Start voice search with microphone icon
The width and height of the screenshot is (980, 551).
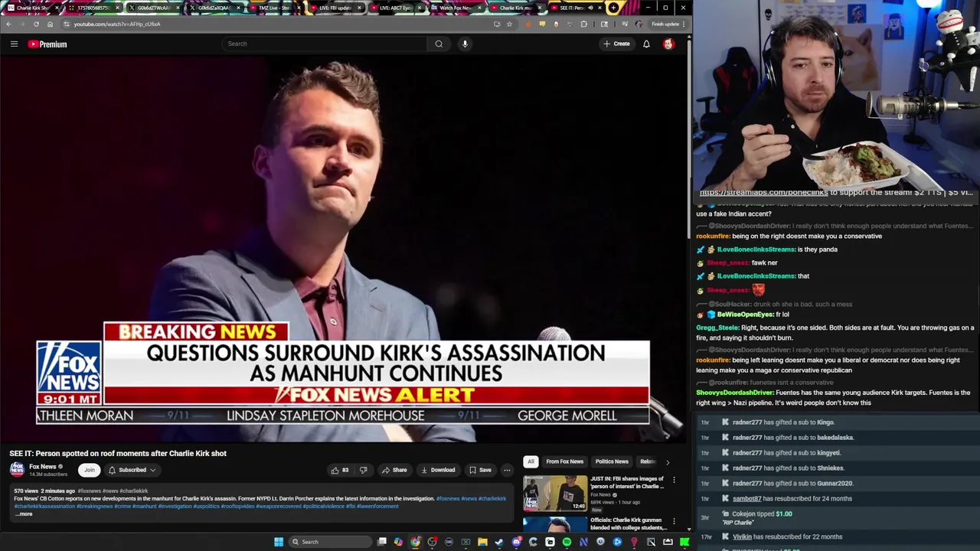[x=465, y=44]
